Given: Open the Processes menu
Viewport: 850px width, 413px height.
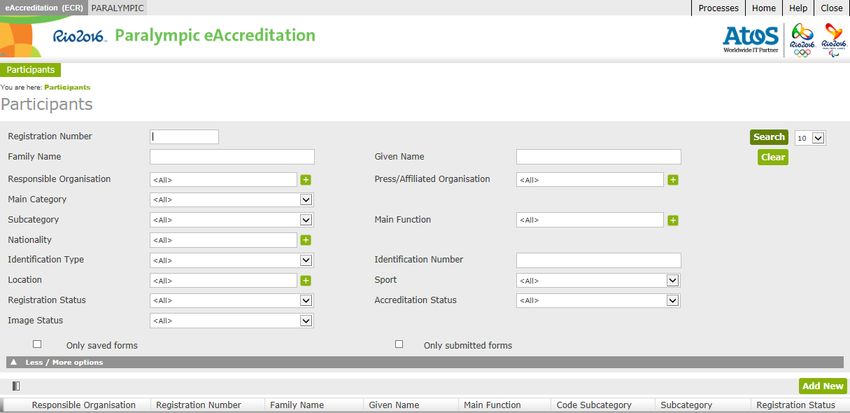Looking at the screenshot, I should 718,8.
